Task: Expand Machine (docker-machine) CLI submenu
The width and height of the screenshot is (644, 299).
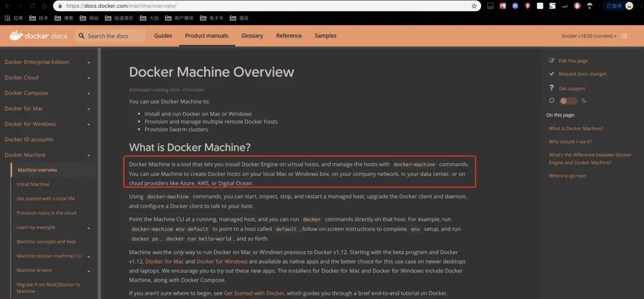Action: [89, 256]
